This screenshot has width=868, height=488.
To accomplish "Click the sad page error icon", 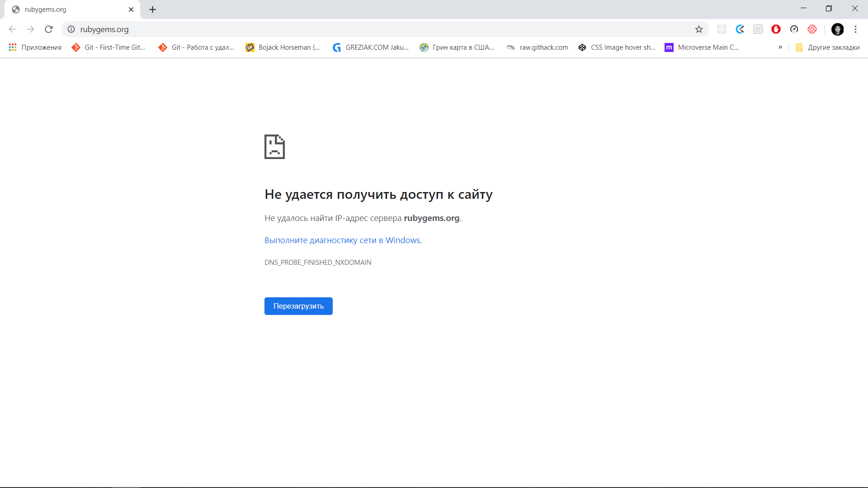I will 274,147.
